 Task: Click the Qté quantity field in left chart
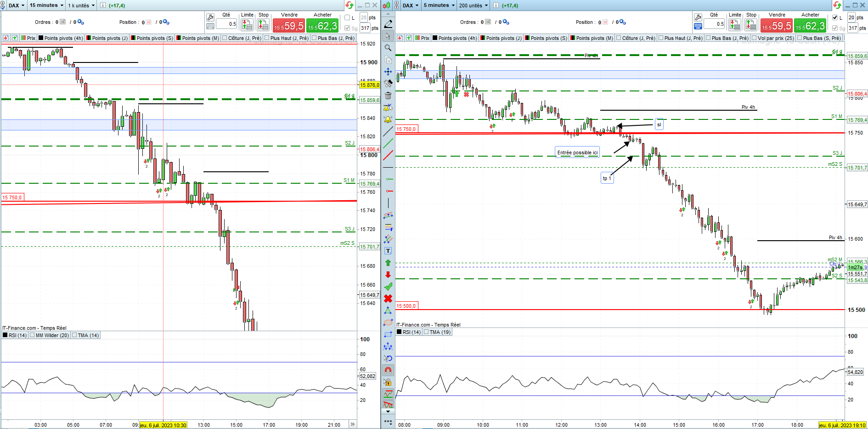[x=226, y=24]
